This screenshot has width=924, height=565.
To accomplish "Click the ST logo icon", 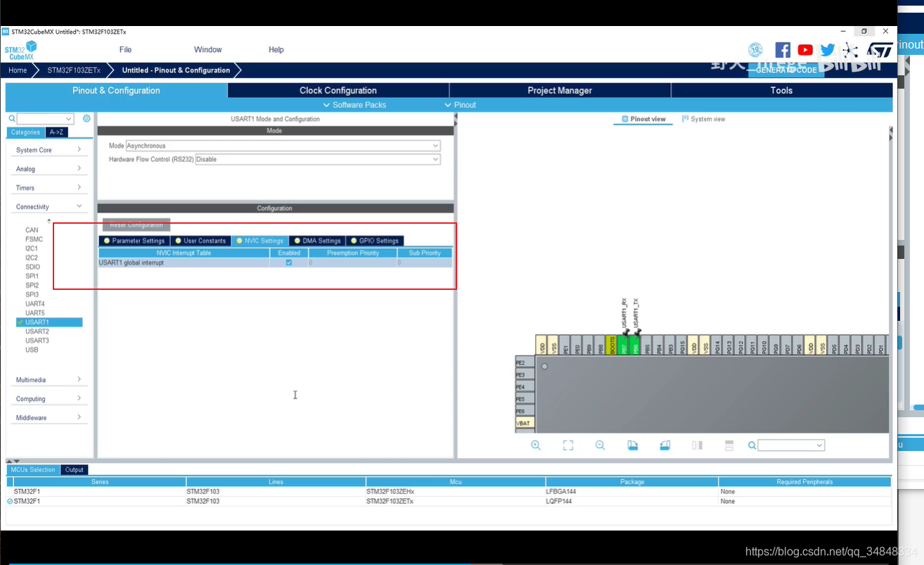I will point(879,50).
